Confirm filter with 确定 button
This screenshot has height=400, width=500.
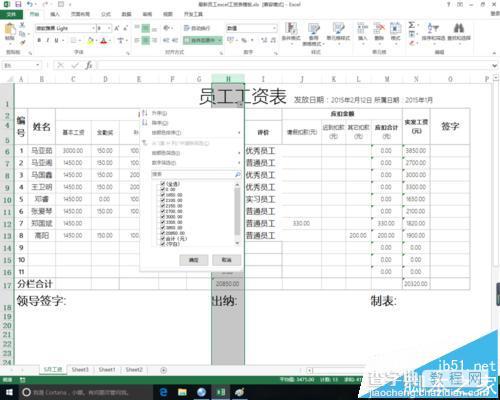coord(194,260)
